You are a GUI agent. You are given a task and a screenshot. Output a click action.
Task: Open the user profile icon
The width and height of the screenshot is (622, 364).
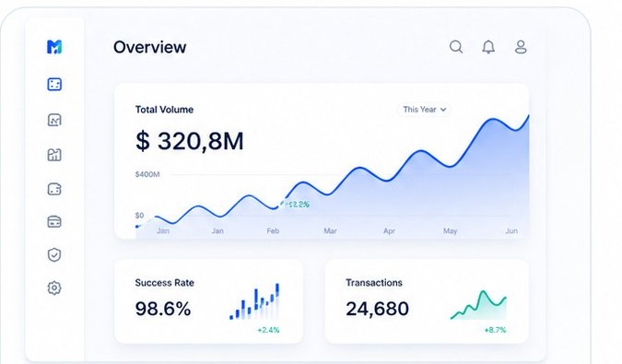(521, 47)
